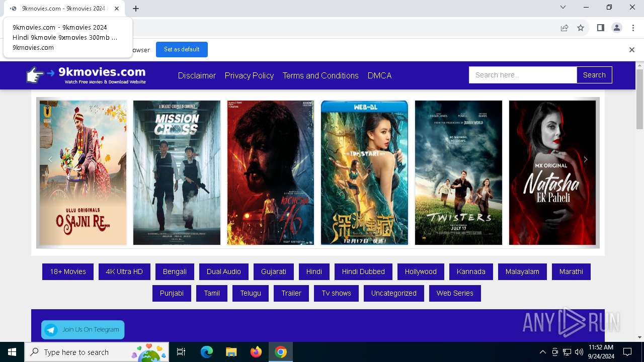
Task: Select the Hindi category
Action: 314,271
